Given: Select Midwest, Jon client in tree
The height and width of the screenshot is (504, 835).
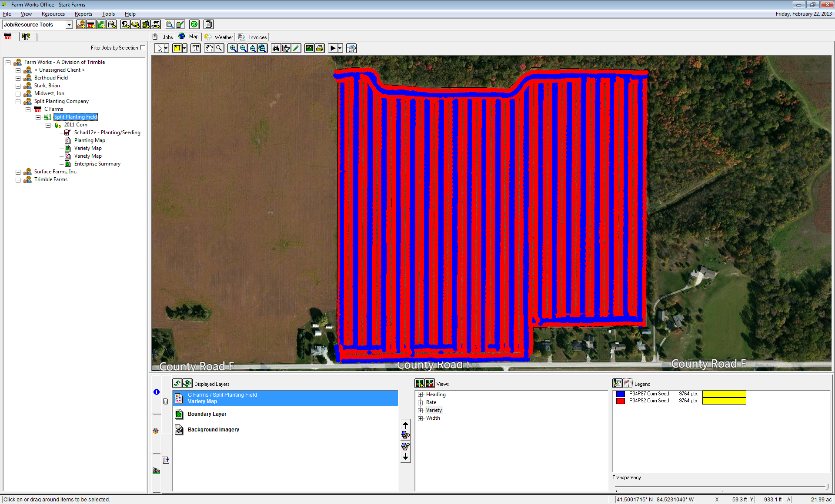Looking at the screenshot, I should 49,93.
